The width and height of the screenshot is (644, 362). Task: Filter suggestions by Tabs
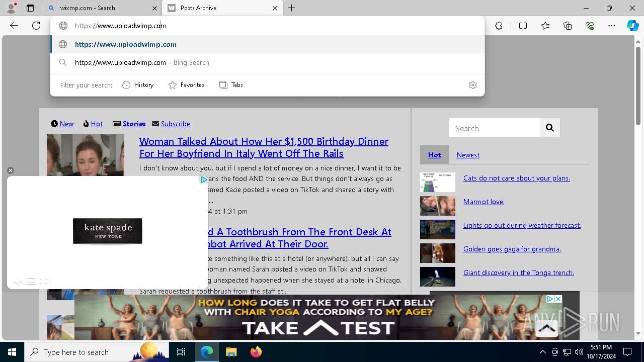231,85
